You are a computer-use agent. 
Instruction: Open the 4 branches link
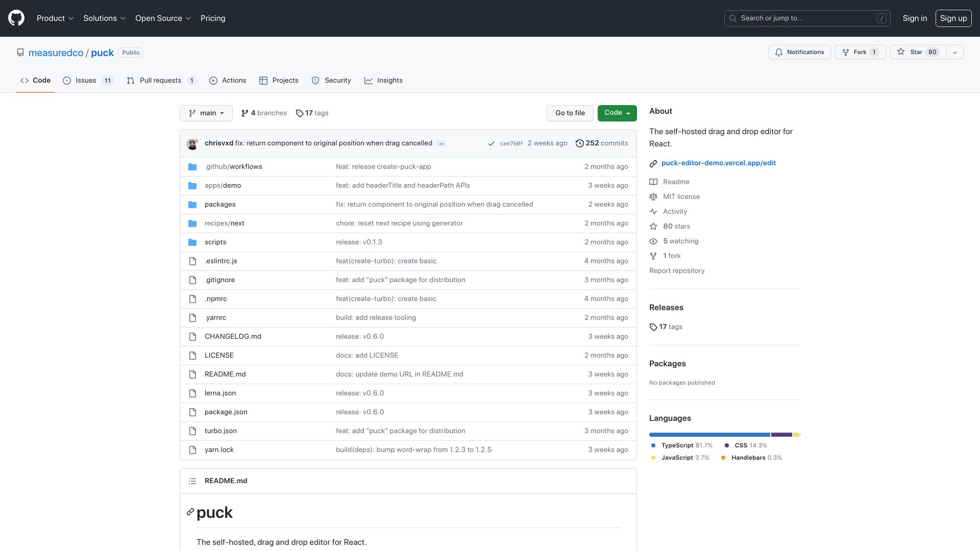(x=264, y=113)
